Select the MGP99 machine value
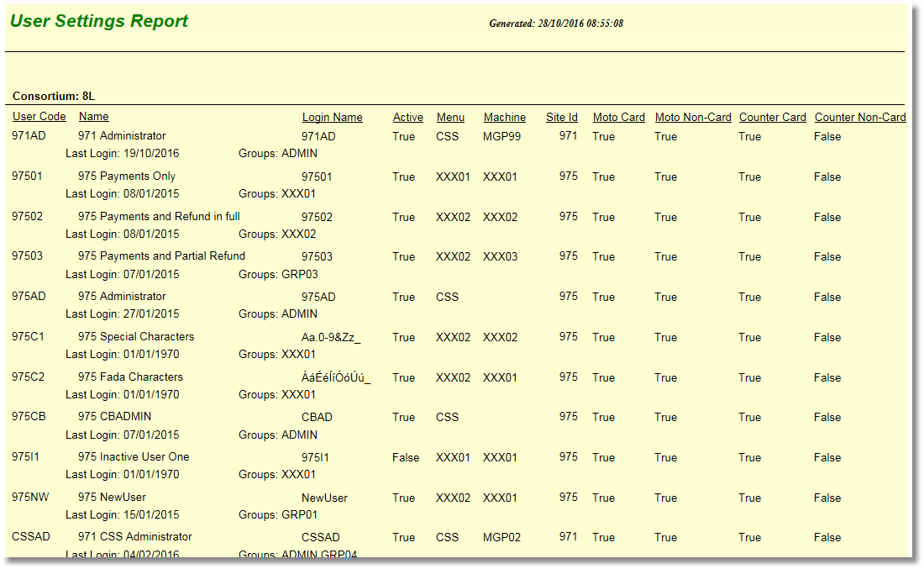This screenshot has height=569, width=924. click(x=501, y=136)
